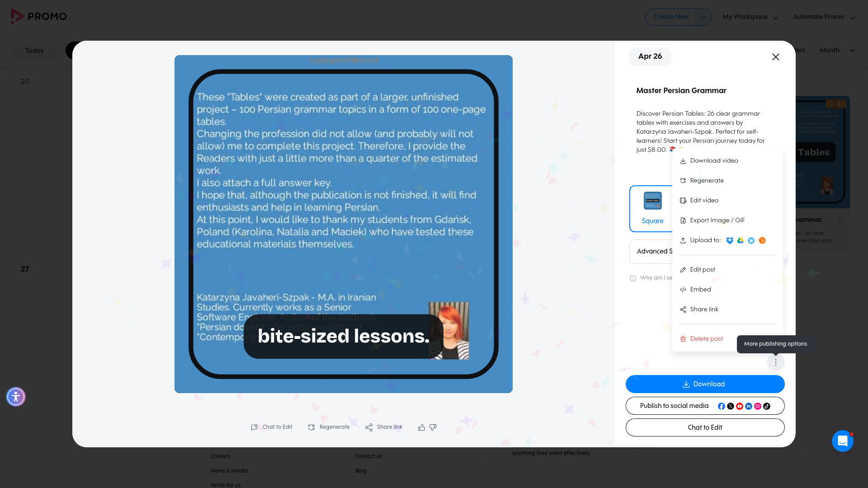Choose Edit video from the menu
868x488 pixels.
[x=703, y=200]
